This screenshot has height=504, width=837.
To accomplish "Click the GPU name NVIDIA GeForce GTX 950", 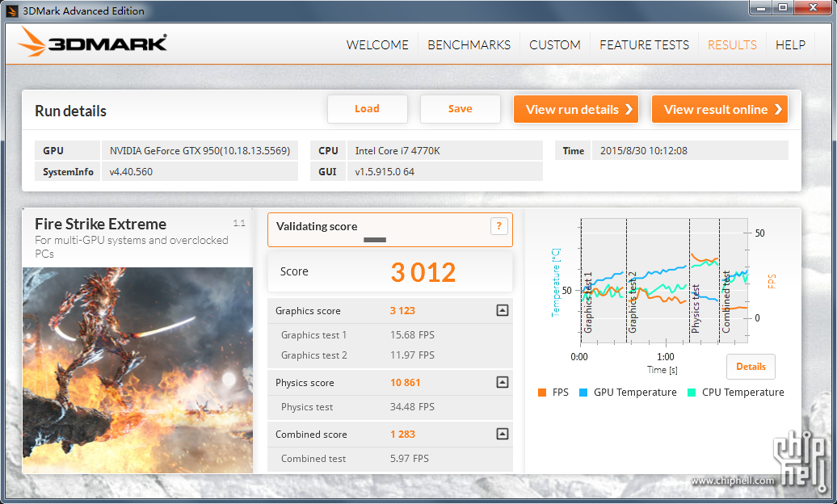I will tap(200, 150).
